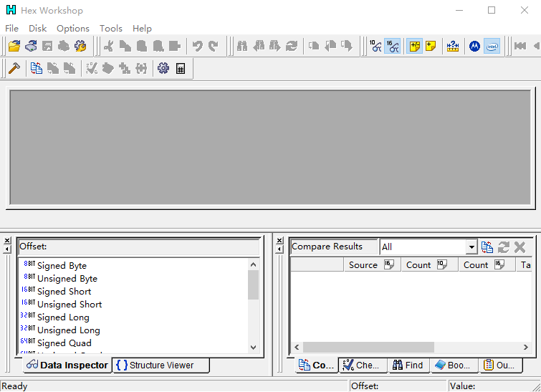The height and width of the screenshot is (392, 541).
Task: Click the compare icon in results panel
Action: [x=487, y=247]
